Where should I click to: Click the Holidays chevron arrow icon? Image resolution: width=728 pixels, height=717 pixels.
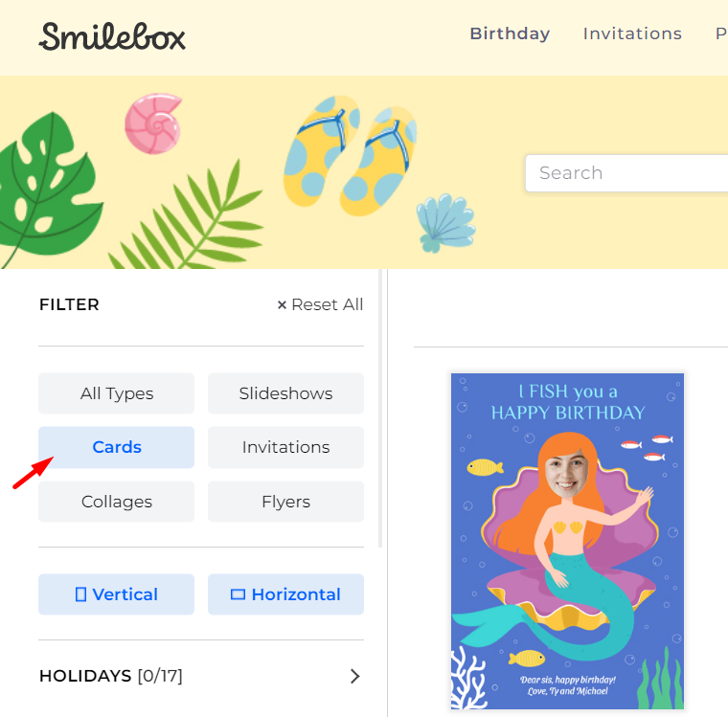coord(354,676)
